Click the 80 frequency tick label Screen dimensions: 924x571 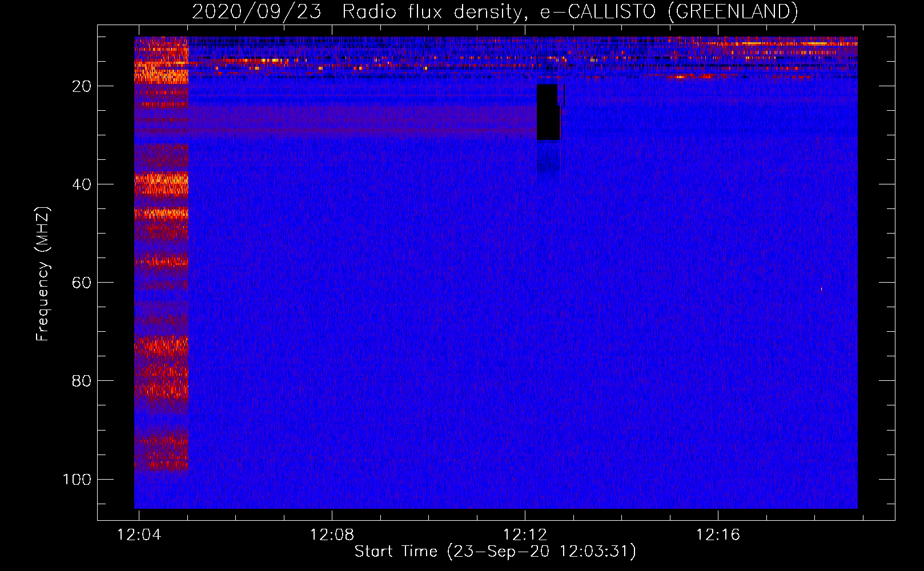pyautogui.click(x=82, y=381)
